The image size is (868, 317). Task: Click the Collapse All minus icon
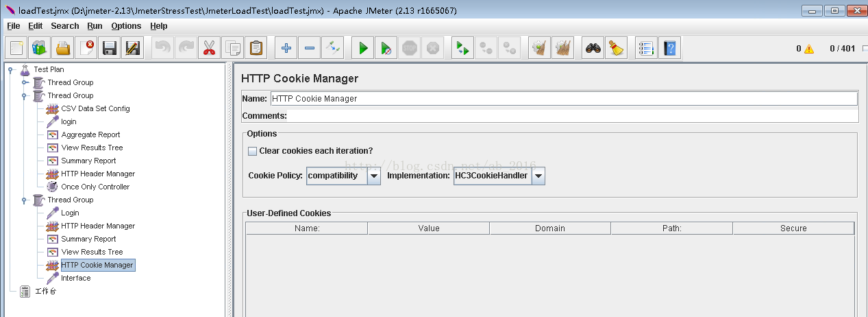point(309,48)
